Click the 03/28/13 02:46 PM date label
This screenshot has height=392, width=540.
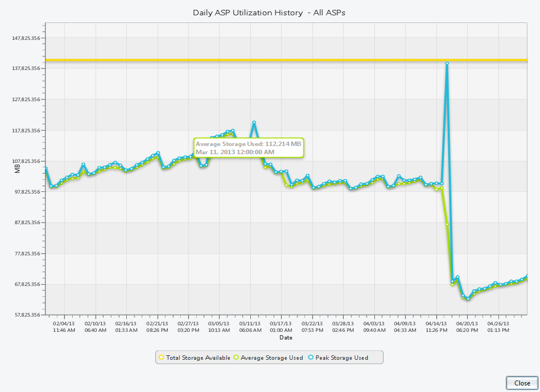pos(343,327)
